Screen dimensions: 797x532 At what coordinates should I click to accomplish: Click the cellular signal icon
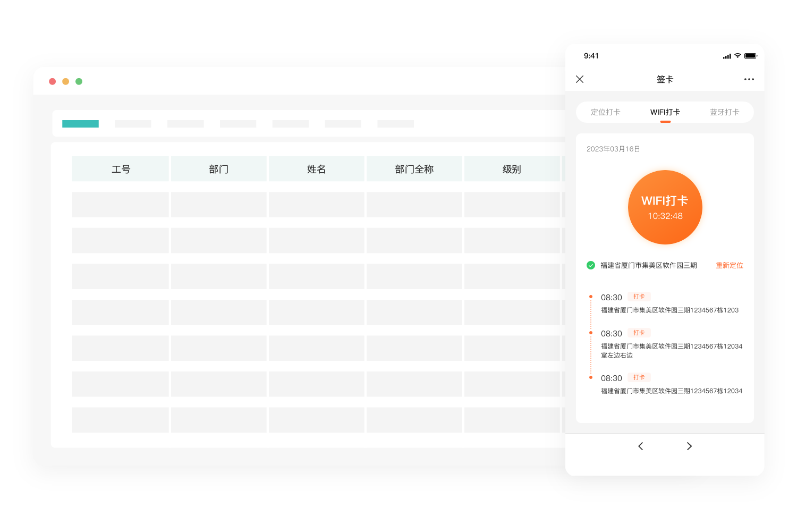point(726,56)
